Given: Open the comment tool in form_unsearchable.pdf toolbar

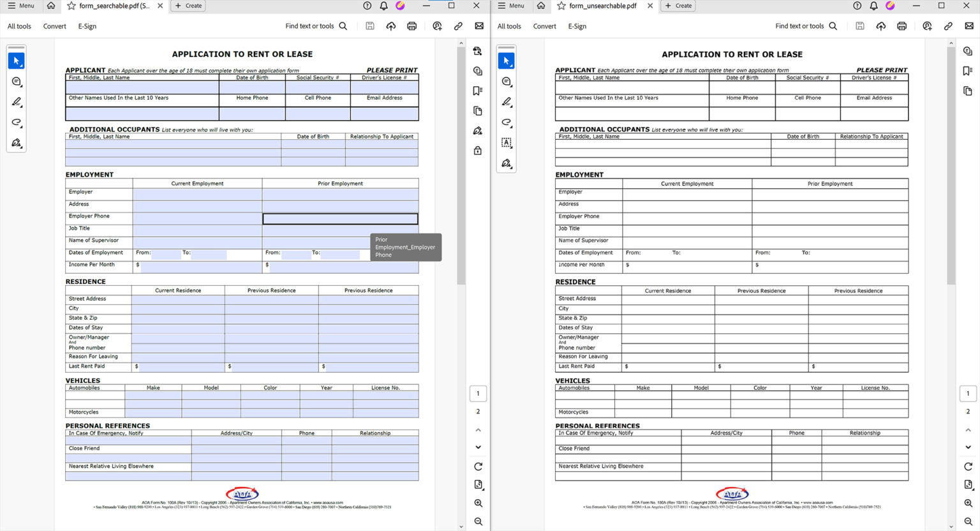Looking at the screenshot, I should coord(507,82).
